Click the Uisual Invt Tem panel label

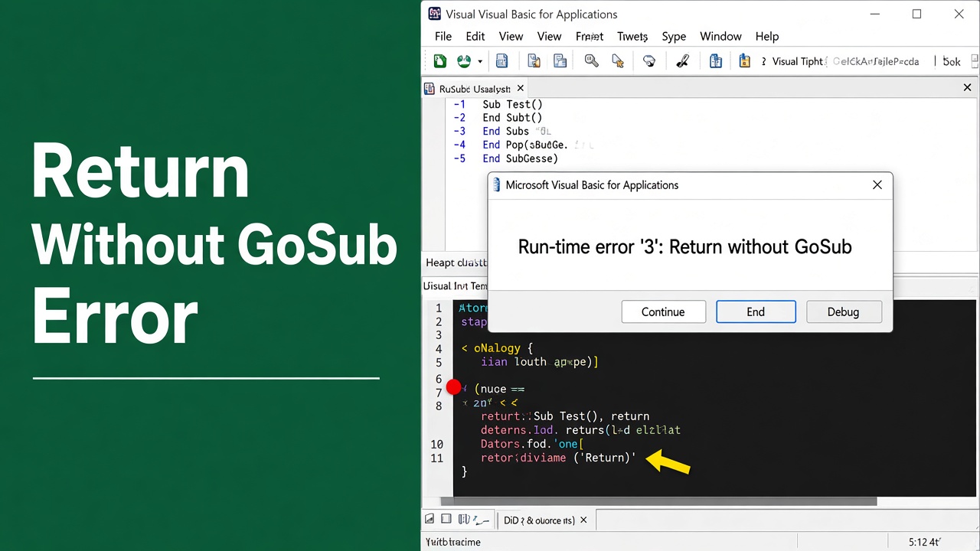(x=455, y=285)
